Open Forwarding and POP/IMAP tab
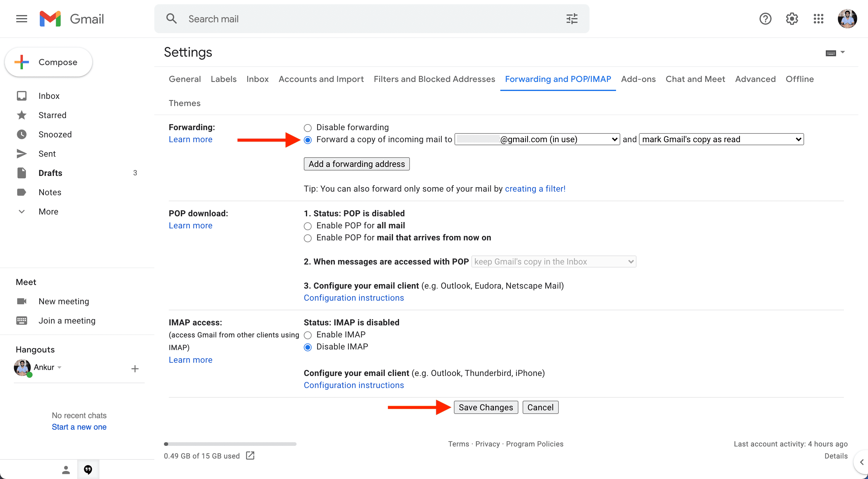Viewport: 868px width, 479px height. pos(558,79)
